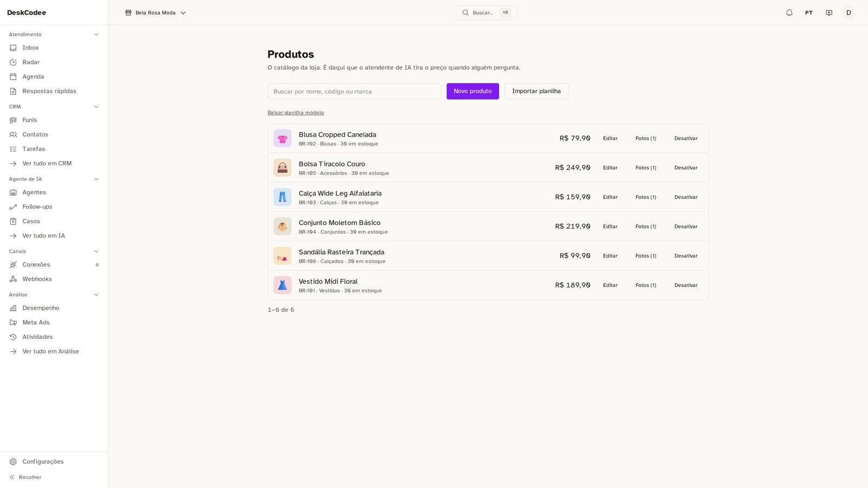Click price R$ 159,90
Viewport: 868px width, 488px height.
tap(572, 197)
